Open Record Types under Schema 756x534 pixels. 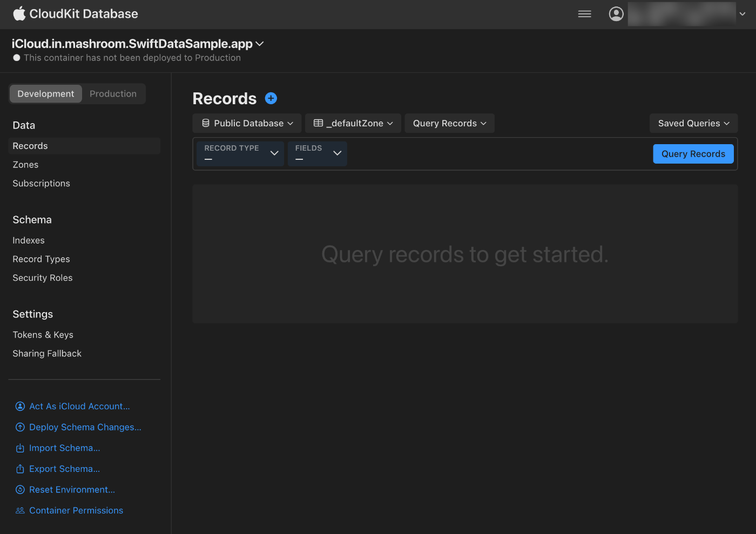(42, 259)
